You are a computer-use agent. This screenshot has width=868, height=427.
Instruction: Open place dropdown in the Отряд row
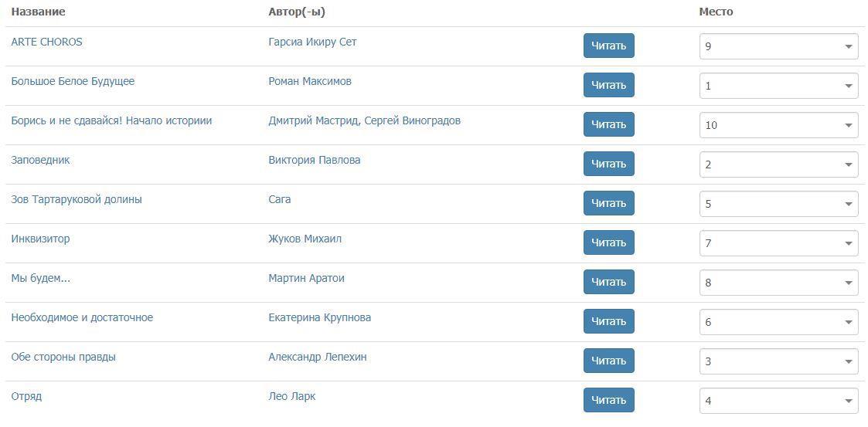pyautogui.click(x=778, y=401)
